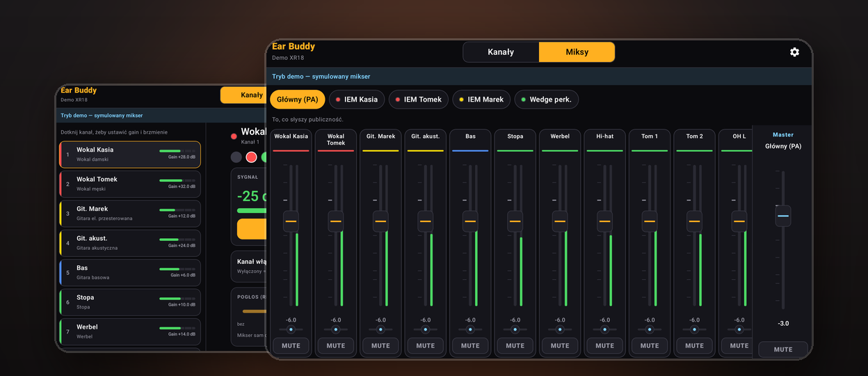Pick the grey color dot in back window
Image resolution: width=868 pixels, height=376 pixels.
pyautogui.click(x=236, y=157)
